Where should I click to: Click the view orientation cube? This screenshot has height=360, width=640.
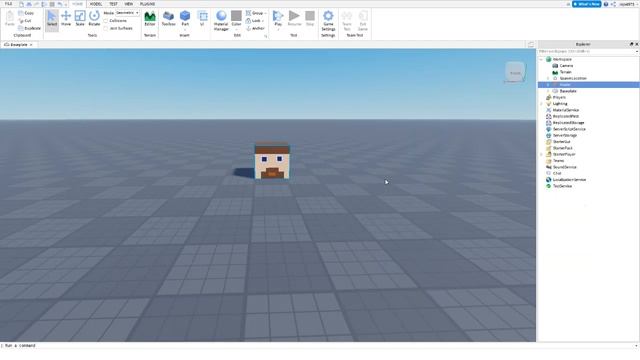(515, 73)
